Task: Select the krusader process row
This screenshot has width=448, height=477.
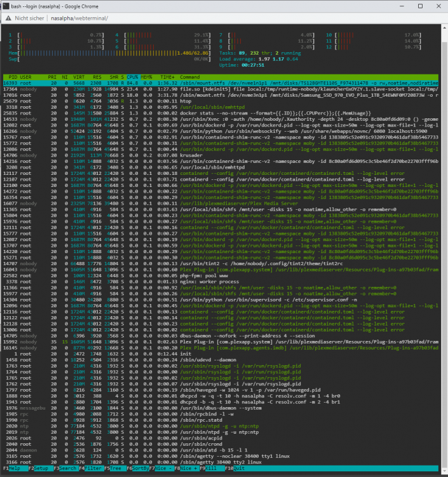Action: tap(221, 155)
